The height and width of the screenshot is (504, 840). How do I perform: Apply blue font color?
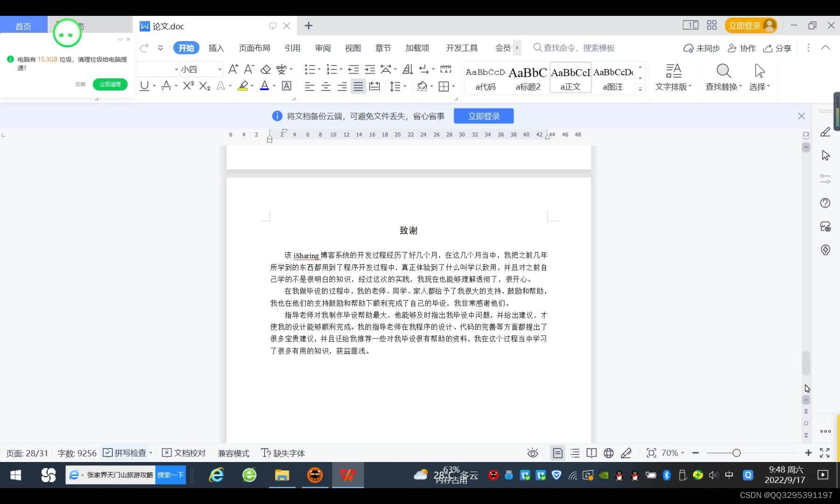click(x=264, y=86)
